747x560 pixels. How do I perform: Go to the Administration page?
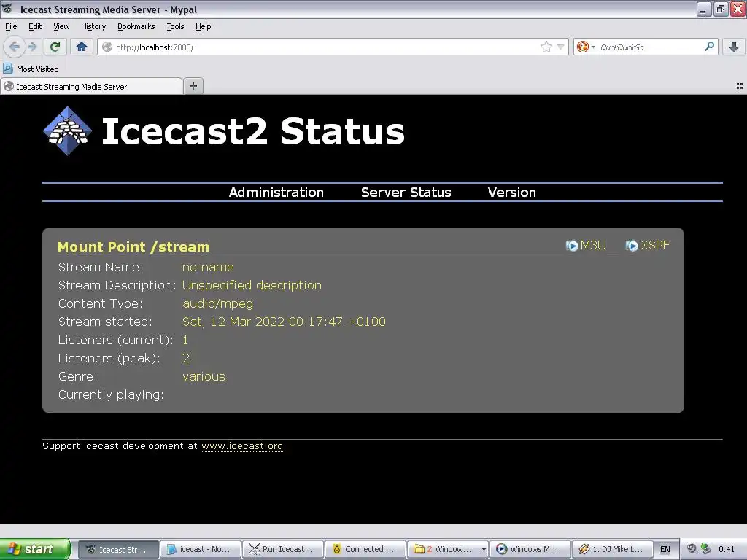pyautogui.click(x=276, y=192)
